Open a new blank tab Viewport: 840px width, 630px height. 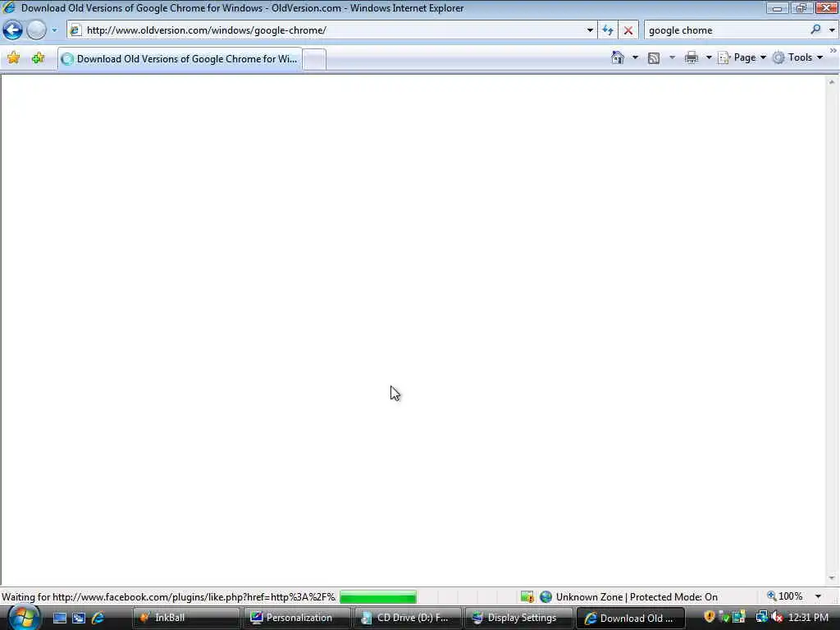[315, 59]
